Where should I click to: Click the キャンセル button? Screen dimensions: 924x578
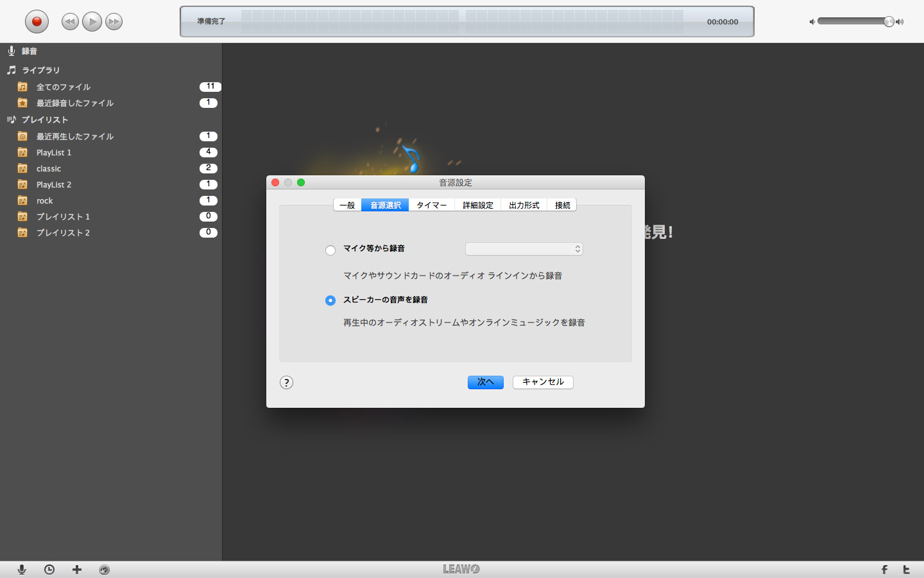[x=543, y=382]
